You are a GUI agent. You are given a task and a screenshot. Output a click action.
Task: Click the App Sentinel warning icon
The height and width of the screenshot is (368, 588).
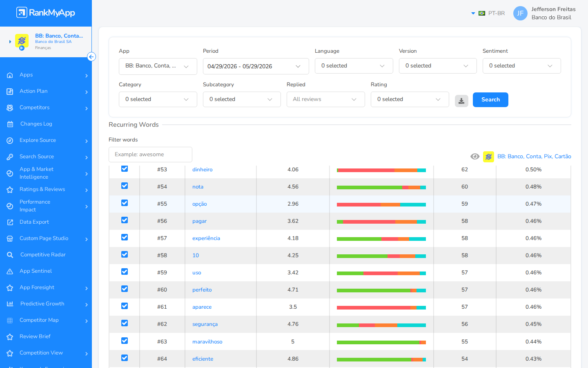10,272
